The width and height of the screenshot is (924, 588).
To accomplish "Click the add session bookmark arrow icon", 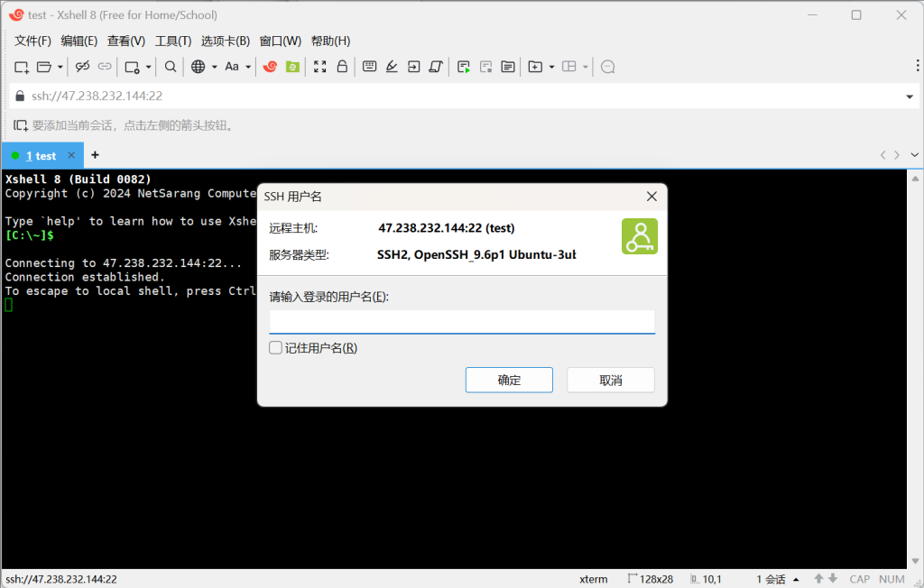I will pyautogui.click(x=21, y=125).
